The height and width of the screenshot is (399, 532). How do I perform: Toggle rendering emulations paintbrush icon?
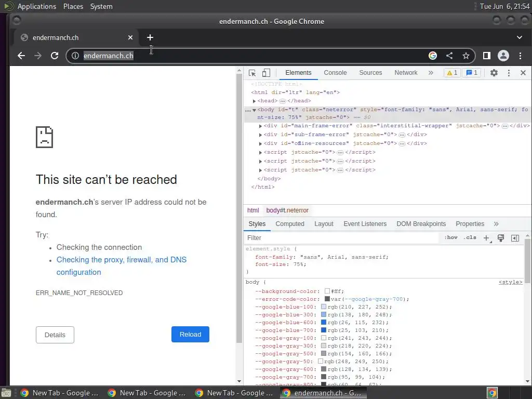pos(501,238)
